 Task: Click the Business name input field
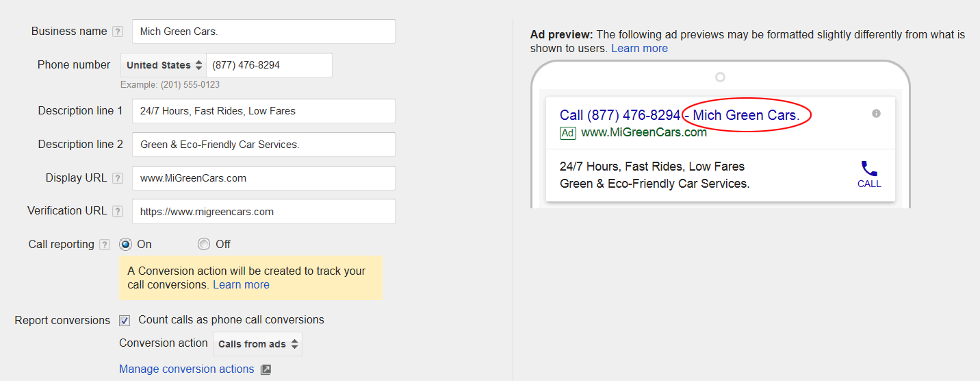coord(263,32)
